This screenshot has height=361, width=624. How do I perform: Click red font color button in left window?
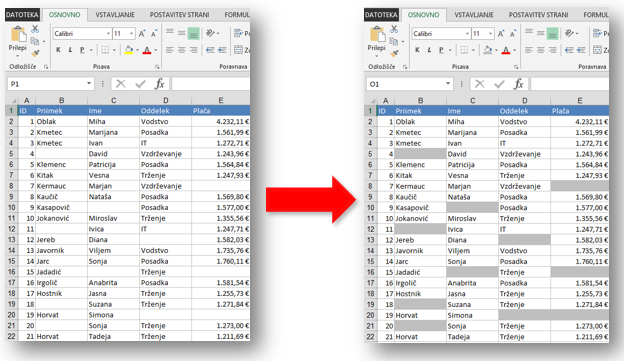(147, 50)
